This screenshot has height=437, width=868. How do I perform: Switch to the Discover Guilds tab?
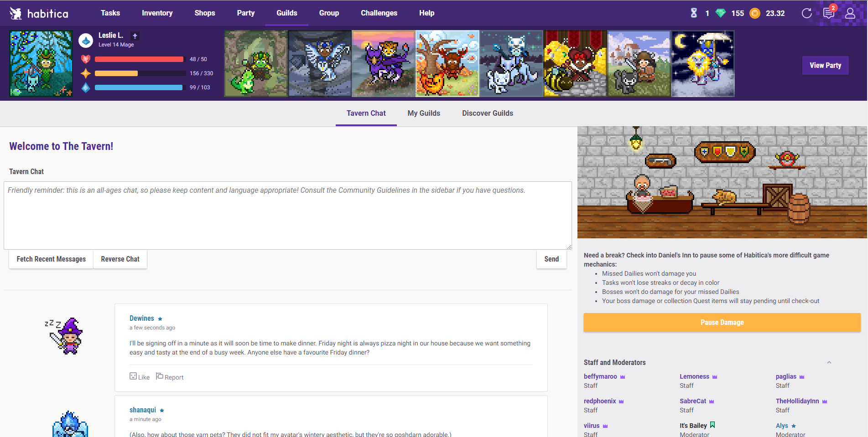point(488,113)
